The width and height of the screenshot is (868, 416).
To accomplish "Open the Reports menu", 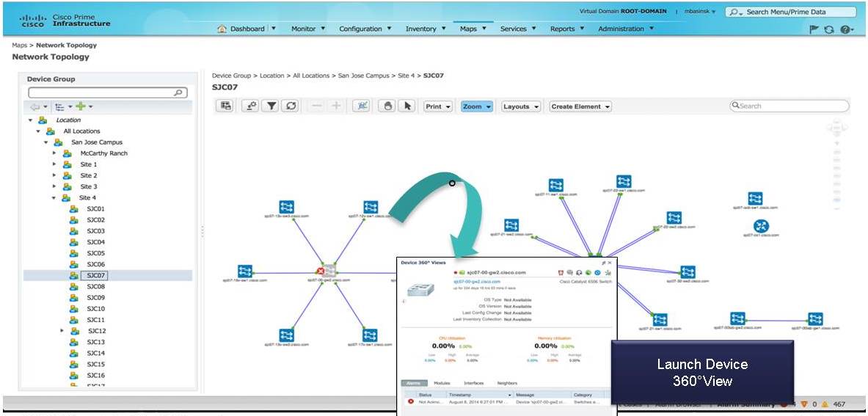I will point(567,29).
